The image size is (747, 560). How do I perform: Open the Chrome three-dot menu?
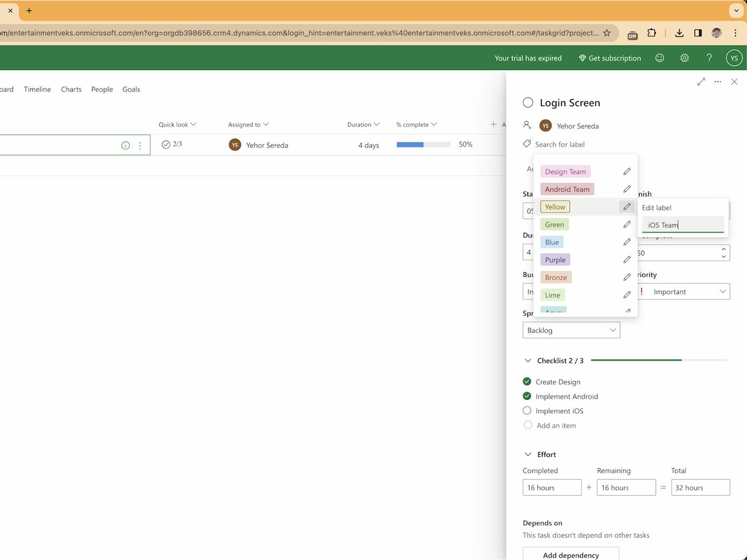pyautogui.click(x=735, y=33)
